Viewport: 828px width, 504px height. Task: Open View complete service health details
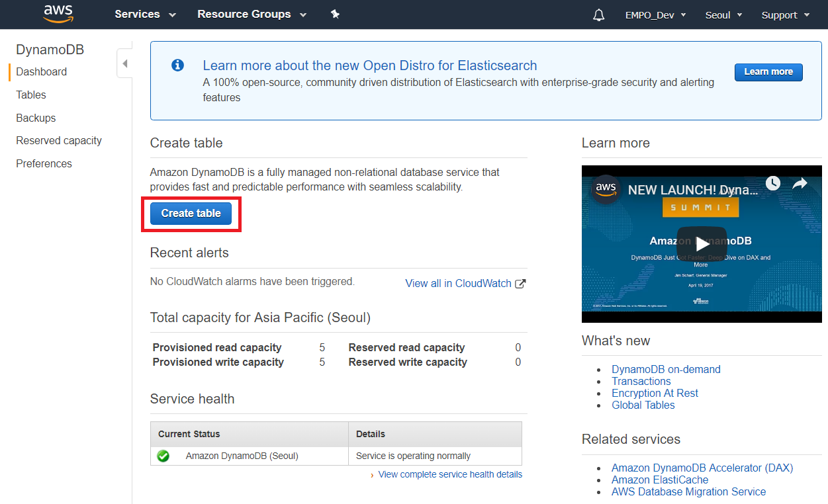point(450,474)
